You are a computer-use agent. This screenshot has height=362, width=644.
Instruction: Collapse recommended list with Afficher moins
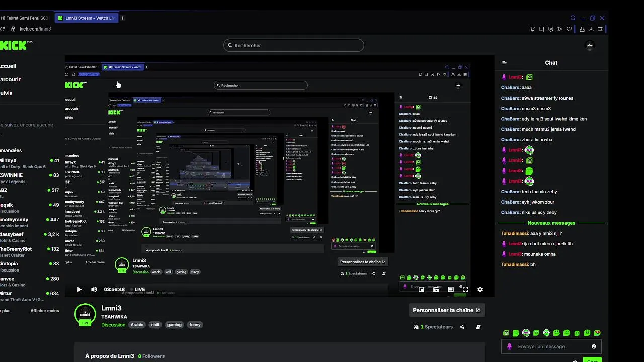[x=45, y=311]
